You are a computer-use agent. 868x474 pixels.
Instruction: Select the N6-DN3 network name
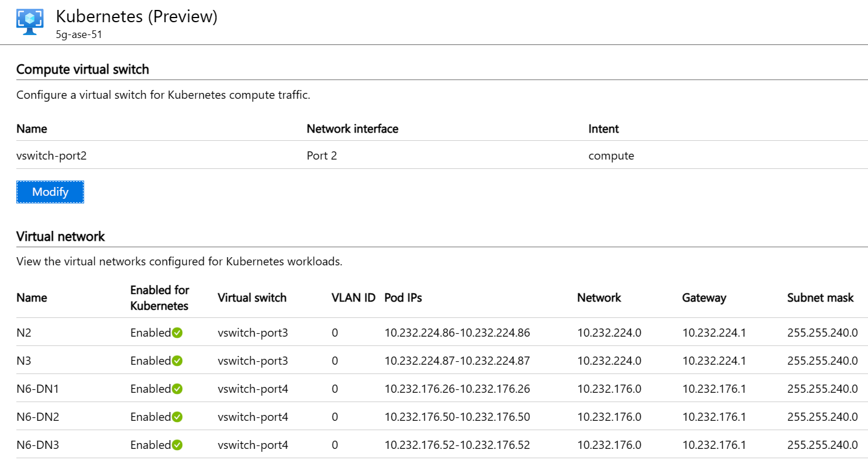[x=38, y=445]
